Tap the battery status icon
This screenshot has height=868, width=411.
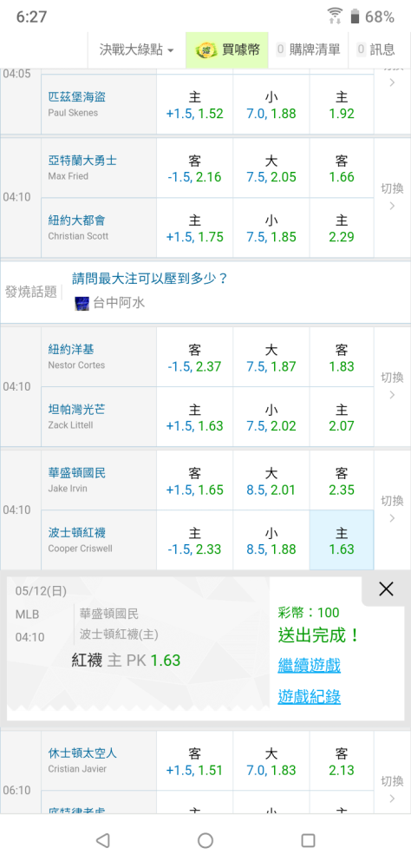356,16
